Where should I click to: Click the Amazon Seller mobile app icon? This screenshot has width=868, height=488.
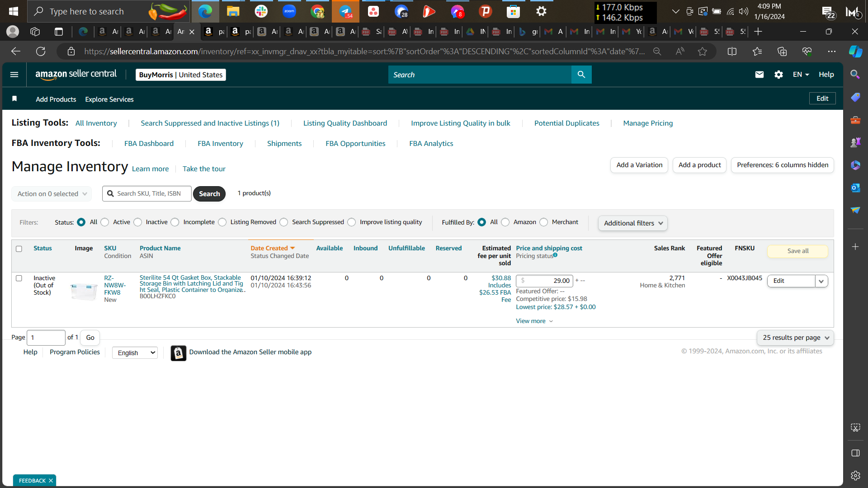coord(179,353)
